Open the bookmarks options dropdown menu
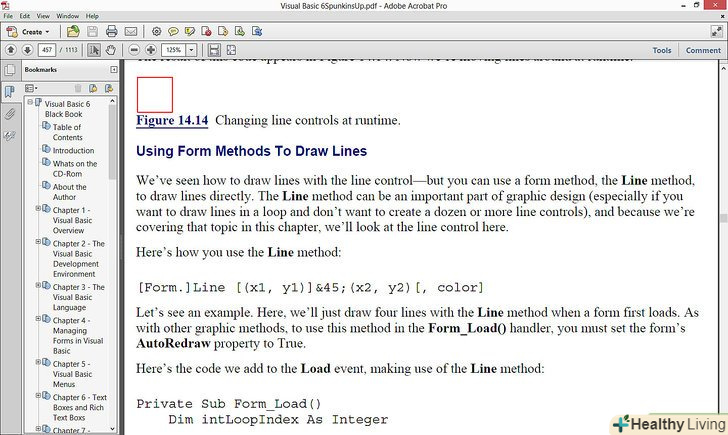Viewport: 728px width, 435px height. [x=31, y=88]
